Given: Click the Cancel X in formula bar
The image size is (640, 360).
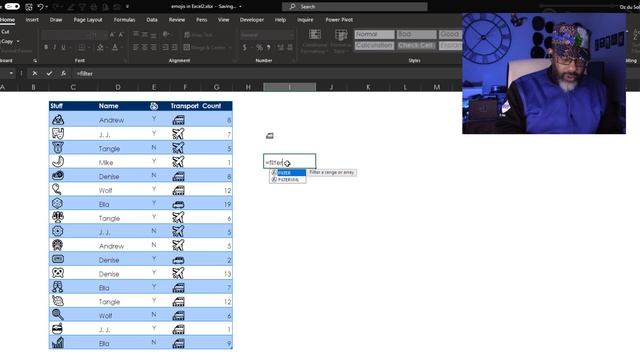Looking at the screenshot, I should click(35, 73).
